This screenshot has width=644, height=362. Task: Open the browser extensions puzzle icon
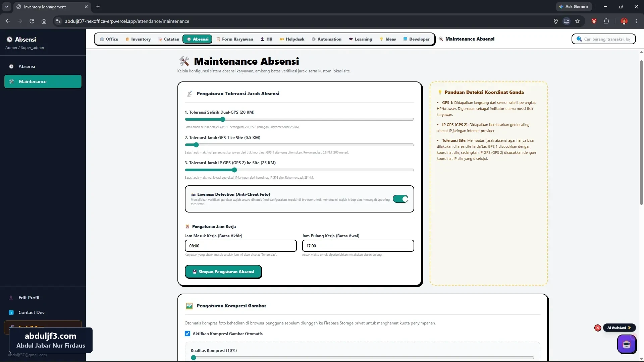[x=606, y=21]
